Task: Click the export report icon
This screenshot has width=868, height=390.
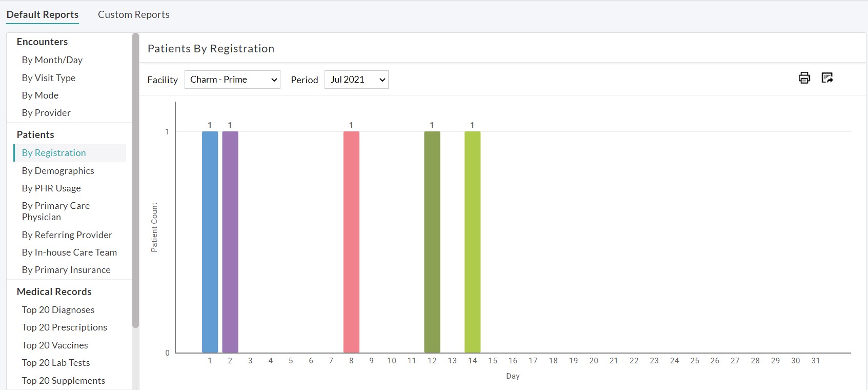Action: click(x=827, y=78)
